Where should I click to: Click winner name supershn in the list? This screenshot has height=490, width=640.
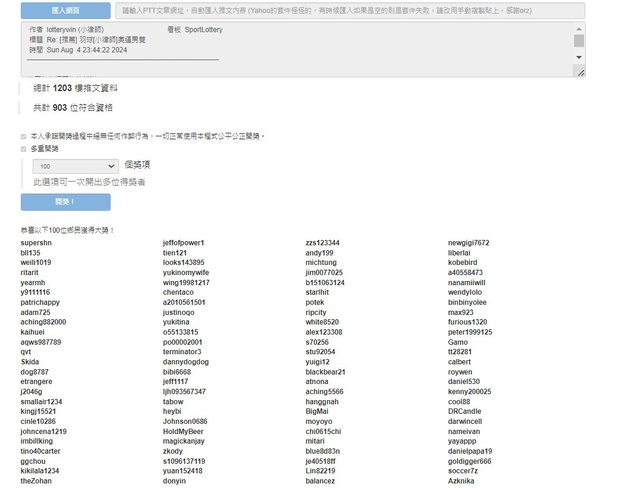tap(36, 243)
